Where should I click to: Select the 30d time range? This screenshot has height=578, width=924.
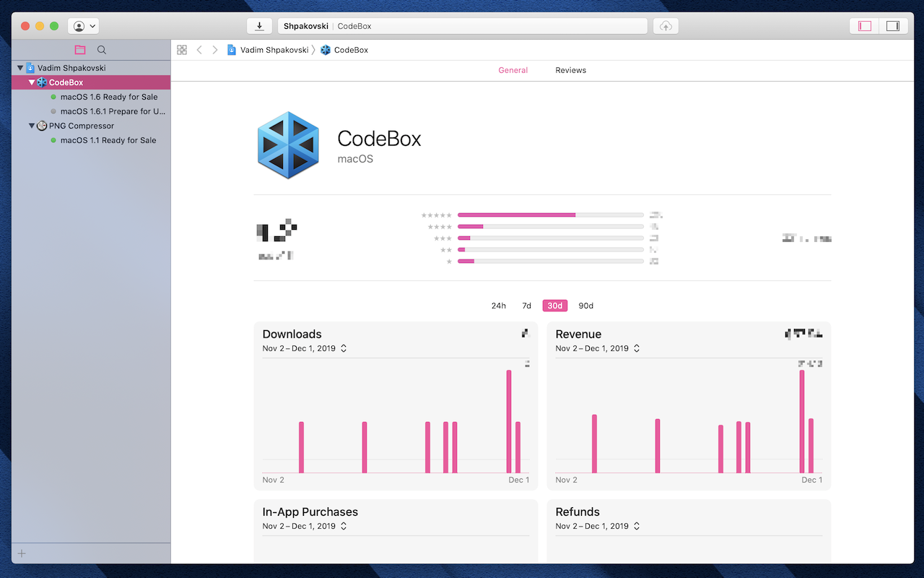tap(554, 306)
